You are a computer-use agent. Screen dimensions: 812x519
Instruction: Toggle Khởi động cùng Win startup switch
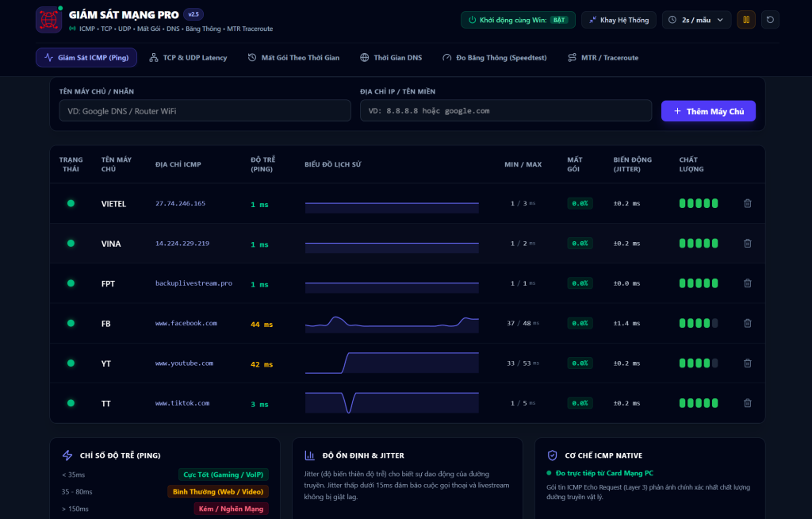point(518,20)
